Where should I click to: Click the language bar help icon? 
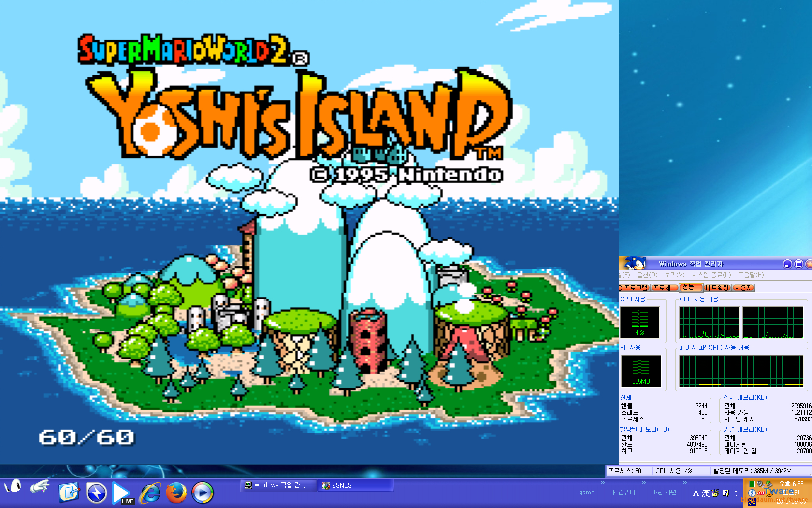pyautogui.click(x=726, y=493)
